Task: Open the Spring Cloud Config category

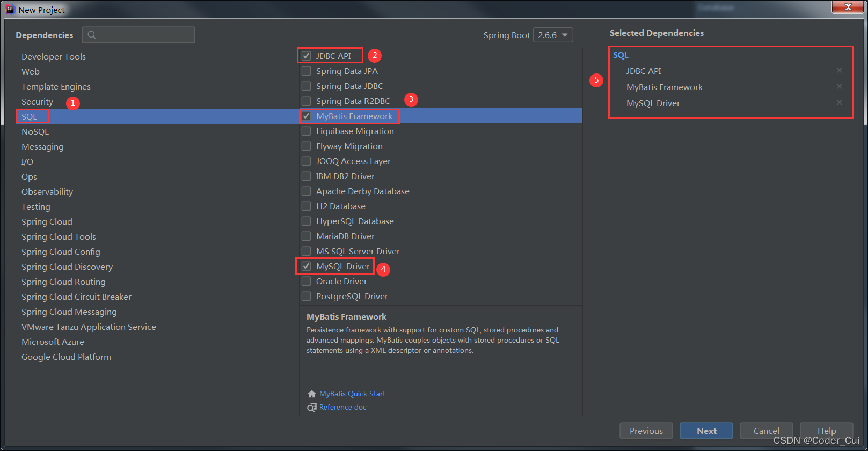Action: tap(61, 252)
